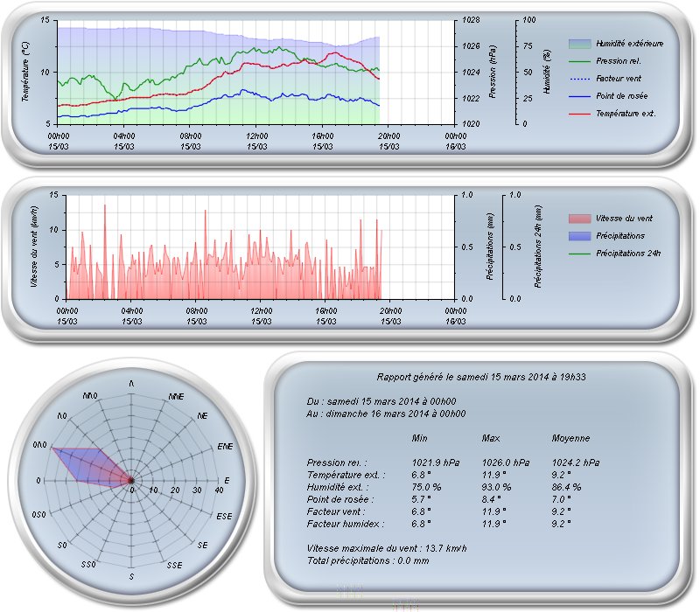Image resolution: width=700 pixels, height=612 pixels.
Task: Click the 12h00 tick on temperature chart
Action: [256, 136]
